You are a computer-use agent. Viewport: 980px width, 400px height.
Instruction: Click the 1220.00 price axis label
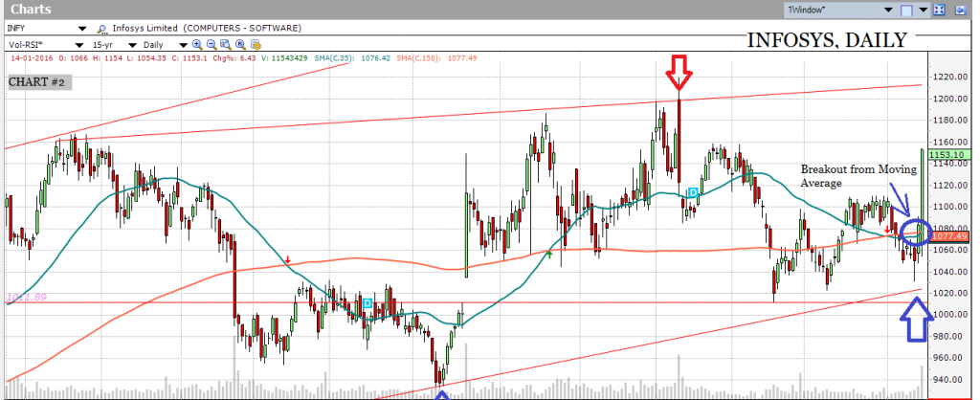[948, 78]
